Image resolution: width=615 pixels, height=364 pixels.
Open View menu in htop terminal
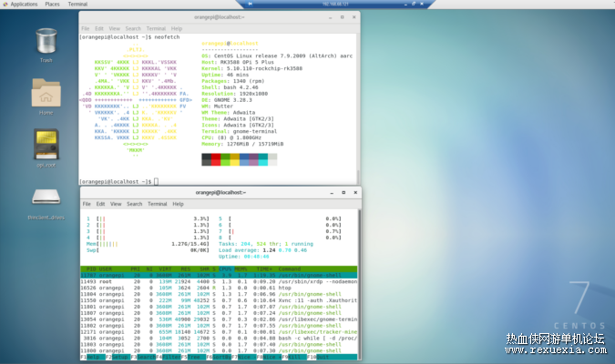[116, 204]
